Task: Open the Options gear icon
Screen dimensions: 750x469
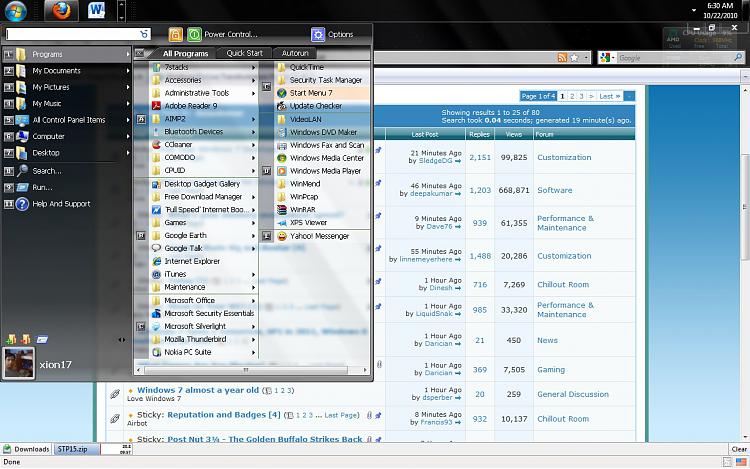Action: pyautogui.click(x=318, y=34)
